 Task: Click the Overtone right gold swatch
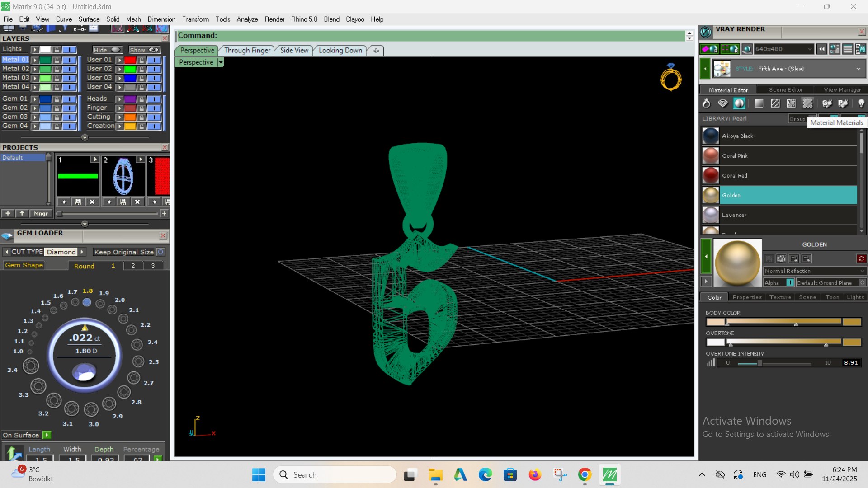tap(852, 342)
